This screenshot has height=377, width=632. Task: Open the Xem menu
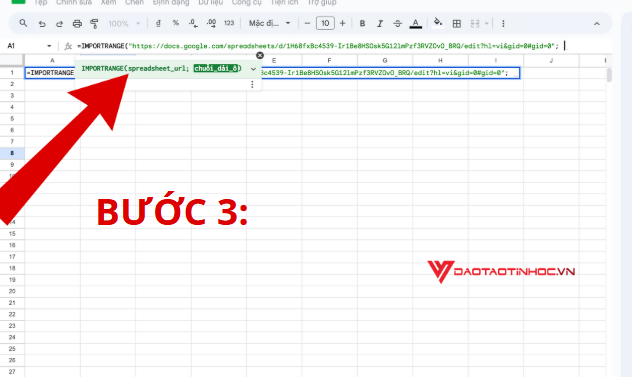pyautogui.click(x=108, y=2)
